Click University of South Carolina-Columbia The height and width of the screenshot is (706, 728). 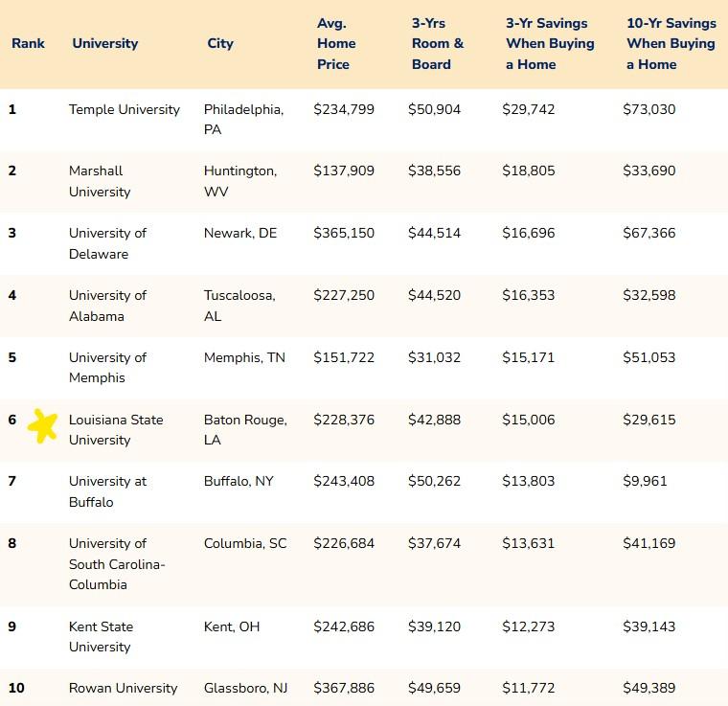117,563
